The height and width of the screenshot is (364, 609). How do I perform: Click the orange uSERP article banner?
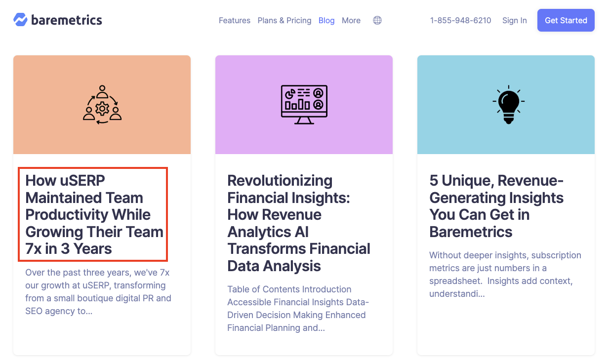[x=102, y=105]
